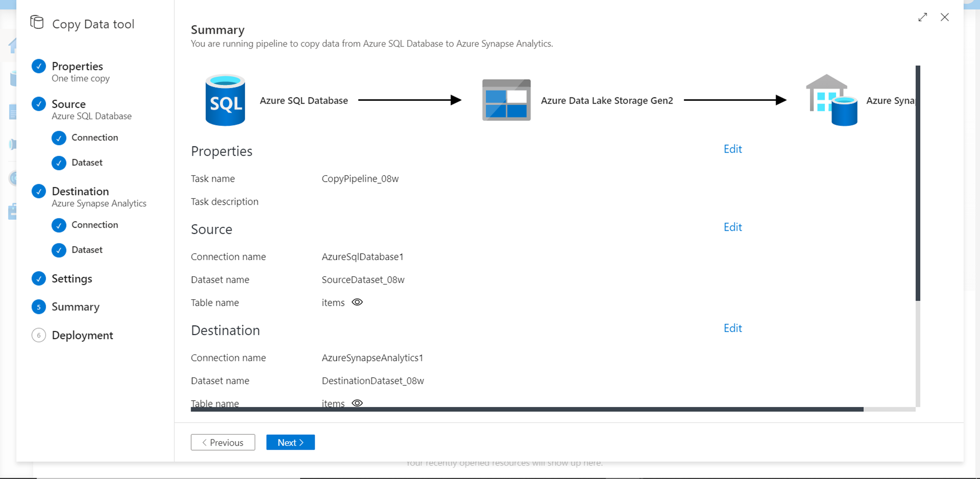Click the Settings step checkmark icon
Image resolution: width=980 pixels, height=479 pixels.
pyautogui.click(x=39, y=279)
